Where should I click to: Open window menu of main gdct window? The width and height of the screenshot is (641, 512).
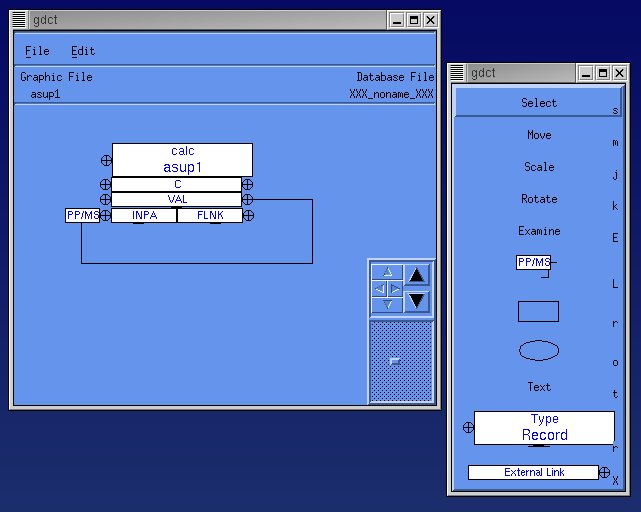point(19,20)
